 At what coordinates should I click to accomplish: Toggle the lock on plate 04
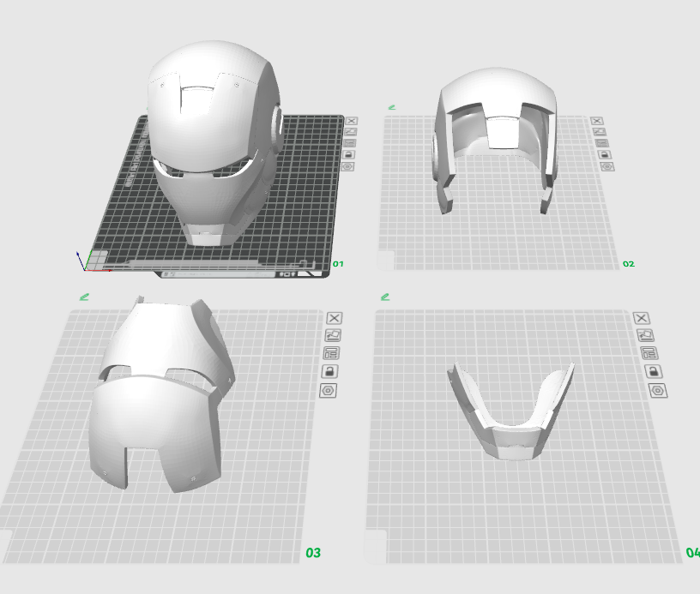[x=653, y=371]
